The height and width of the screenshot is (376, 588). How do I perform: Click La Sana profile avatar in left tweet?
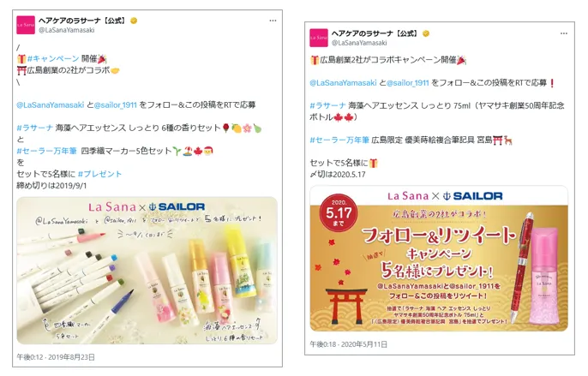26,25
